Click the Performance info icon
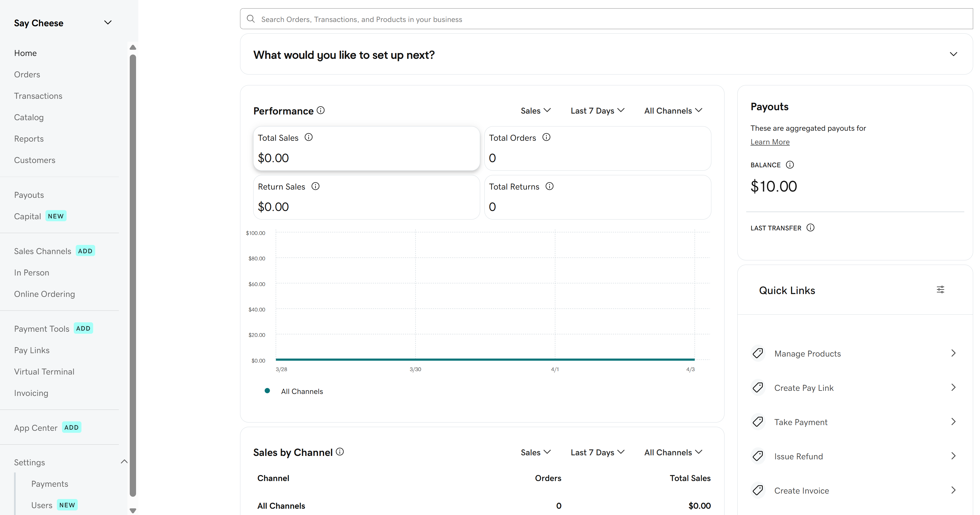 (x=321, y=110)
